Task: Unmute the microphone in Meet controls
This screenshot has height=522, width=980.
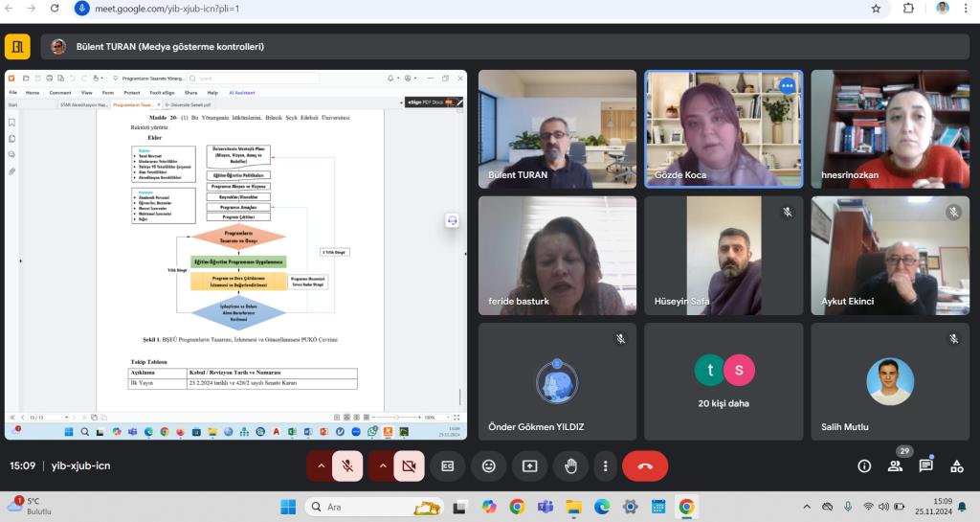Action: click(x=347, y=465)
